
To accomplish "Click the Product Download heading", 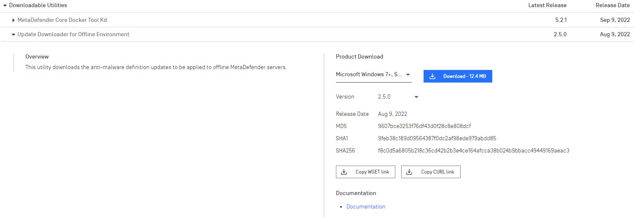I will click(x=360, y=56).
